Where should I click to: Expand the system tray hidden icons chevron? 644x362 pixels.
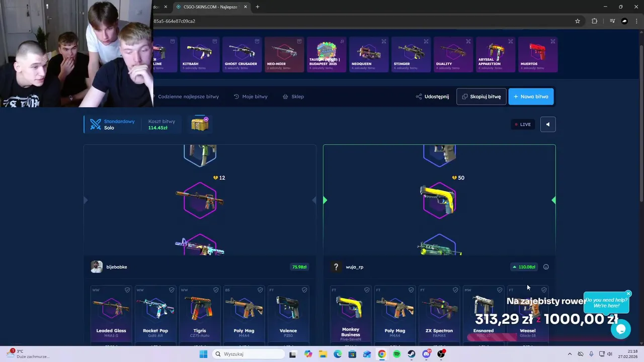point(570,354)
